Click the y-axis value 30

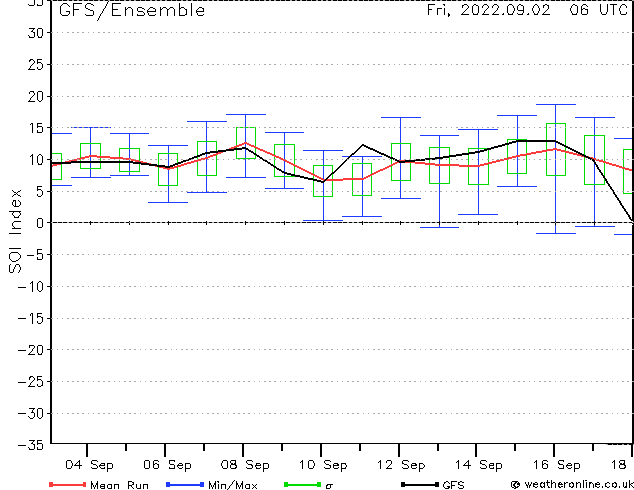[x=36, y=33]
